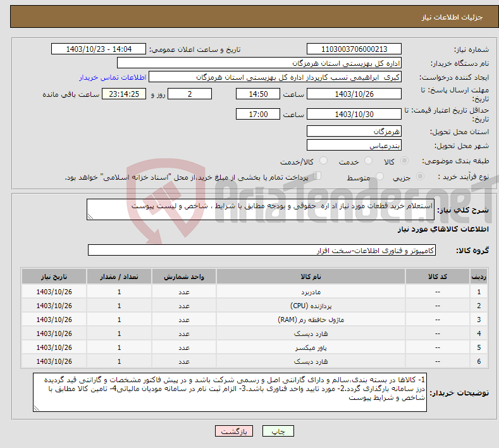
Task: Click the واحد شمارش column header
Action: click(184, 277)
